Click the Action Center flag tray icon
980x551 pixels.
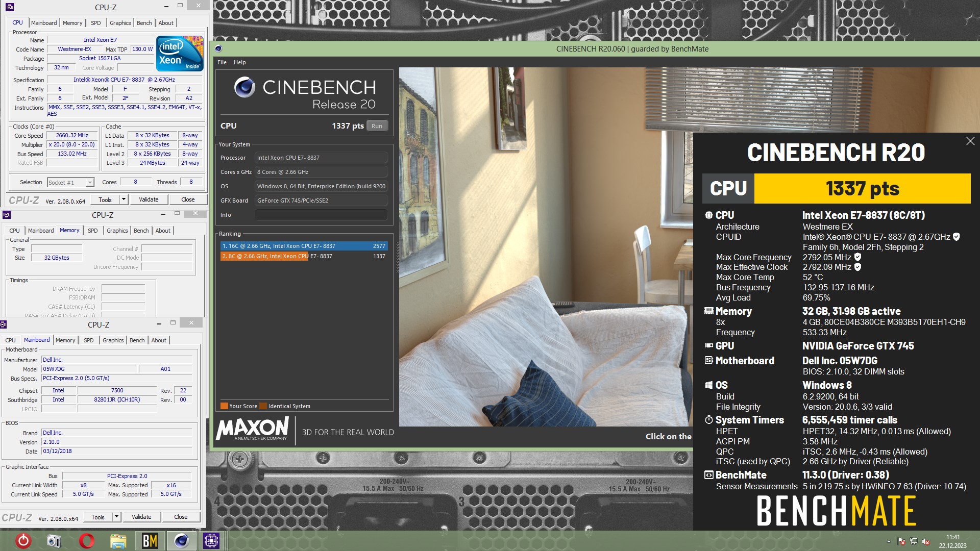pos(901,541)
